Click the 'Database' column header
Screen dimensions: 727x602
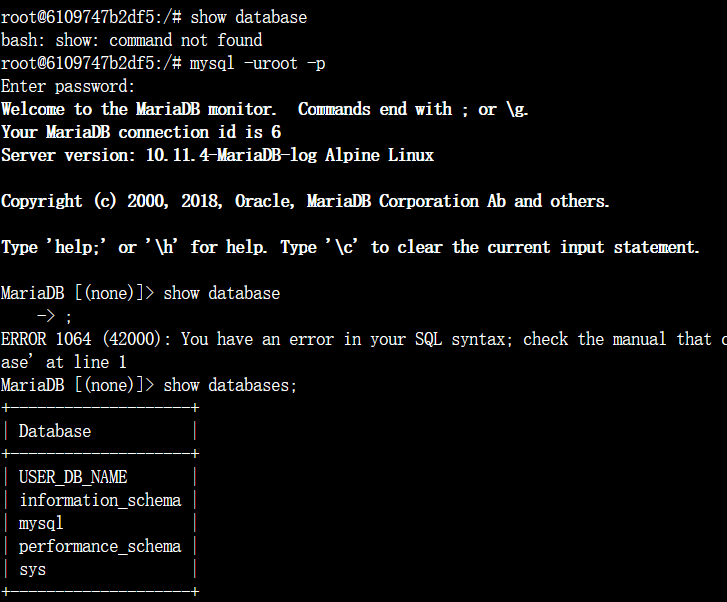(55, 431)
